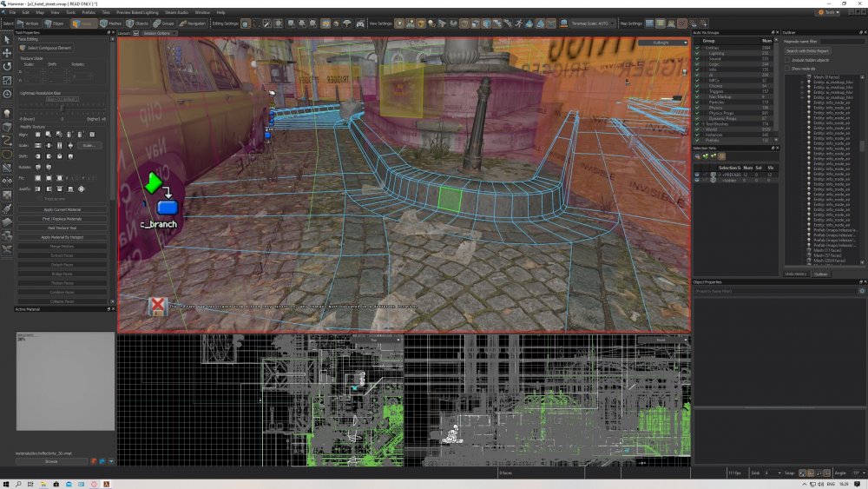Click Fast Texture Tool button
The image size is (868, 489).
pos(62,228)
